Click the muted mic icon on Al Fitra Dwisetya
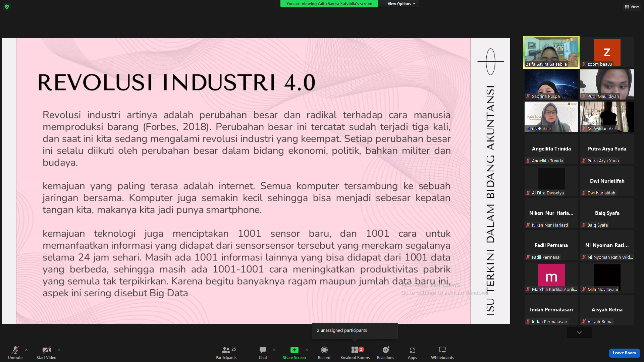 [x=528, y=193]
